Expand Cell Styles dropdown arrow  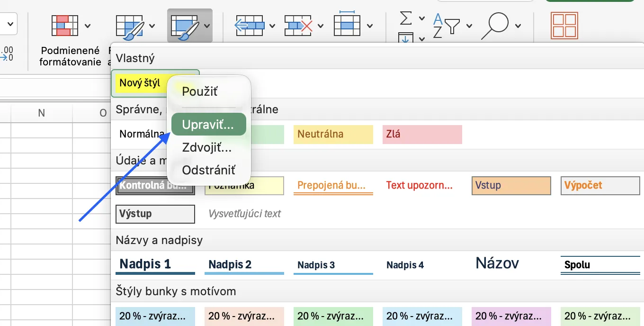coord(207,26)
